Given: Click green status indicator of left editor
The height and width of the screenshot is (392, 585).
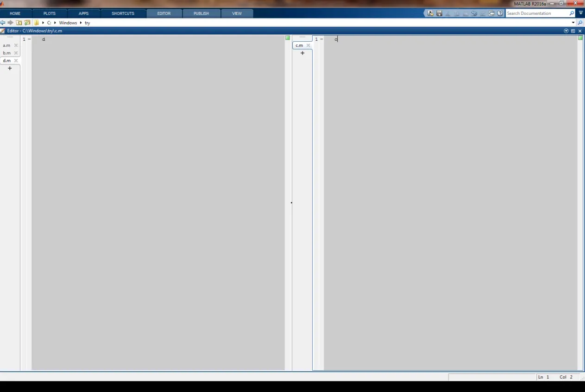Looking at the screenshot, I should 288,38.
